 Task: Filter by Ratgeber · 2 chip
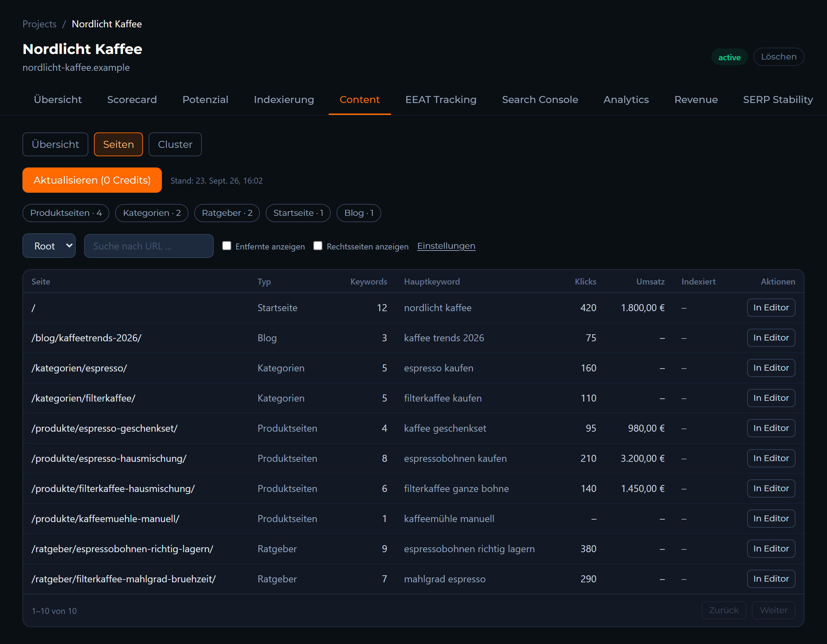pyautogui.click(x=227, y=213)
